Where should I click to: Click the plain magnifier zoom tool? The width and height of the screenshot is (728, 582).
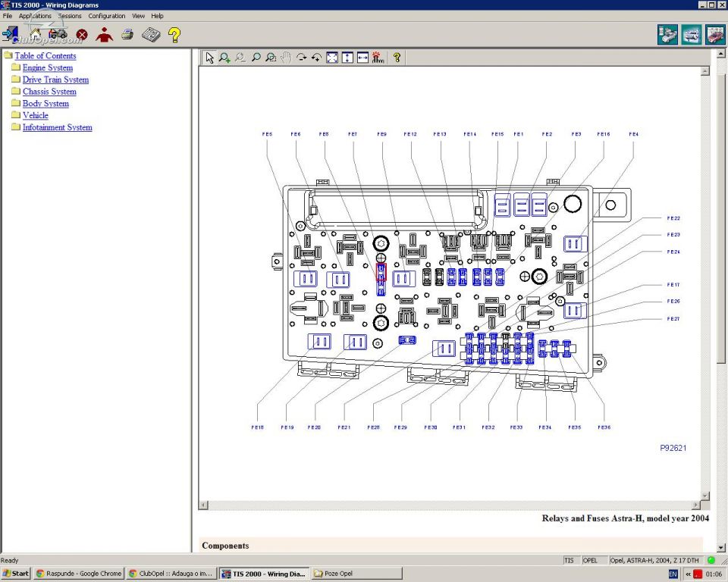coord(256,58)
